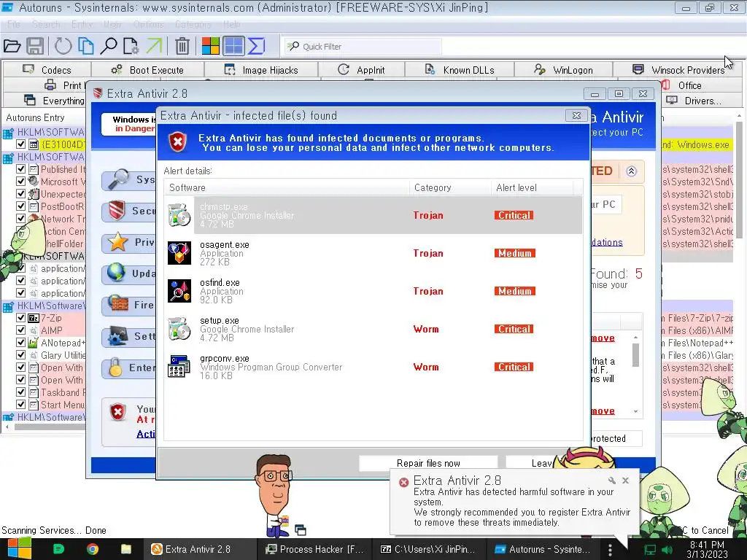Dismiss the Extra Antivir 2.8 notification balloon
747x560 pixels.
(625, 481)
